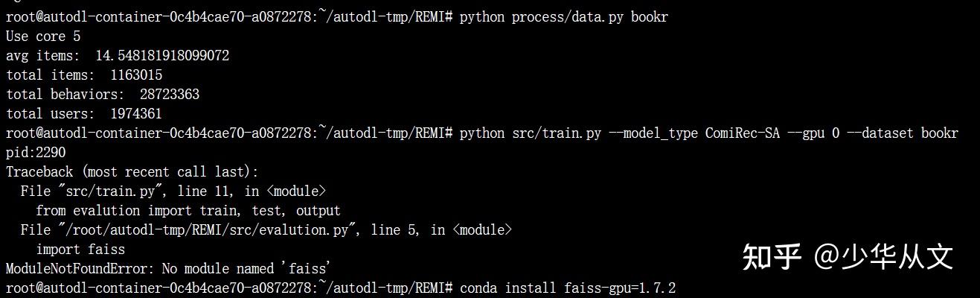Click the 'import faiss' line
This screenshot has width=980, height=298.
(80, 249)
